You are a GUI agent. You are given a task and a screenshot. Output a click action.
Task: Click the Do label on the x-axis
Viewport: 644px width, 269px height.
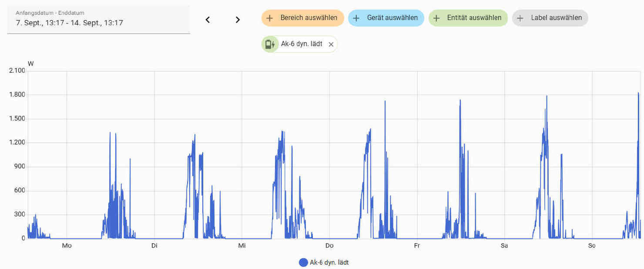point(329,245)
